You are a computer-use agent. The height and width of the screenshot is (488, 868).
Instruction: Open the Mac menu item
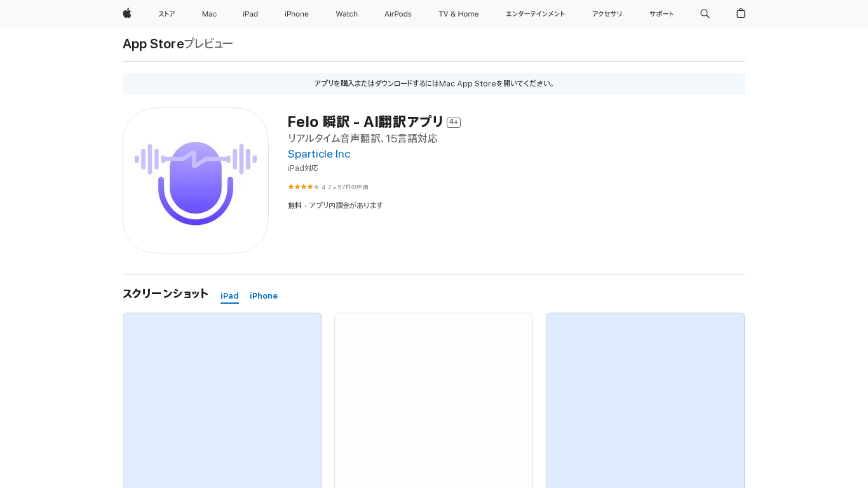point(209,14)
